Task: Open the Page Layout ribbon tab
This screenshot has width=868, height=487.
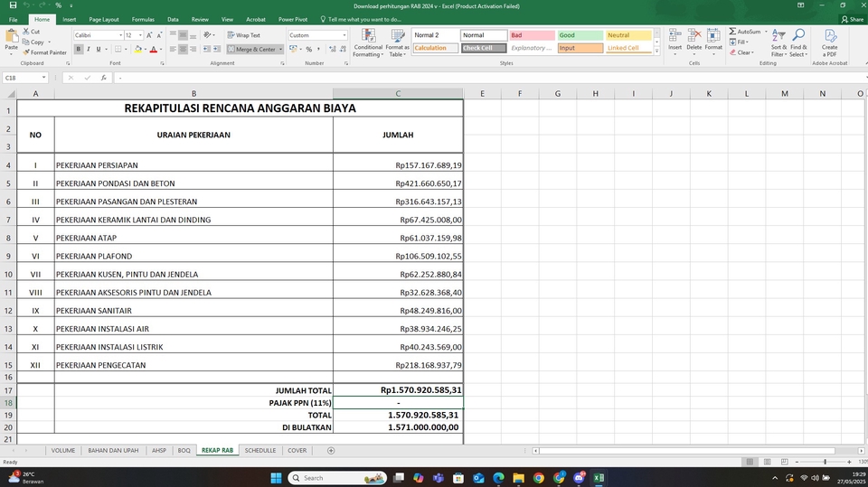Action: tap(103, 19)
